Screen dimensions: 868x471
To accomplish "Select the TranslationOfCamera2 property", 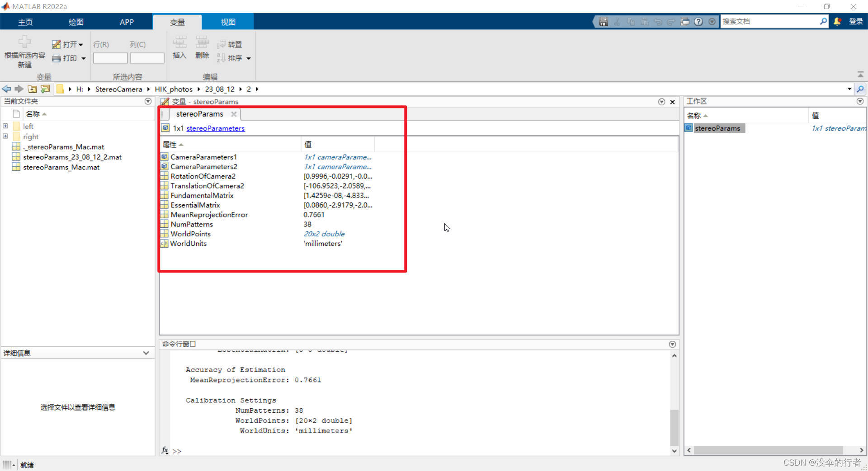I will (207, 186).
